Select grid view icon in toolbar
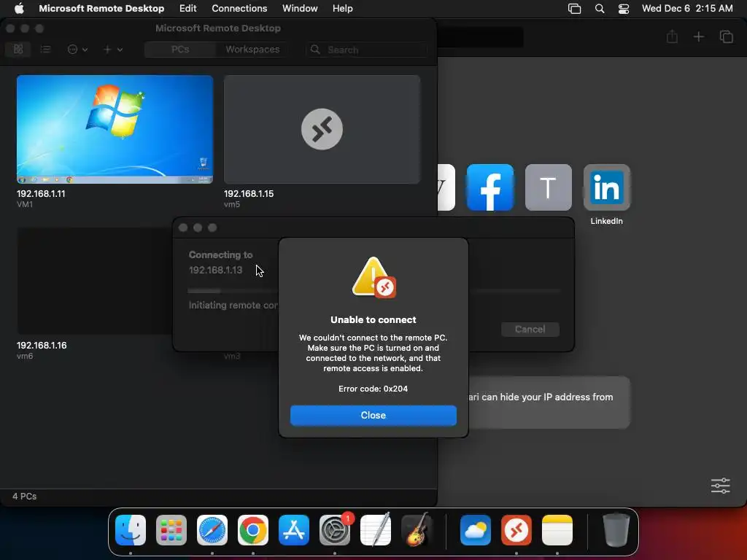This screenshot has height=560, width=747. pyautogui.click(x=18, y=49)
